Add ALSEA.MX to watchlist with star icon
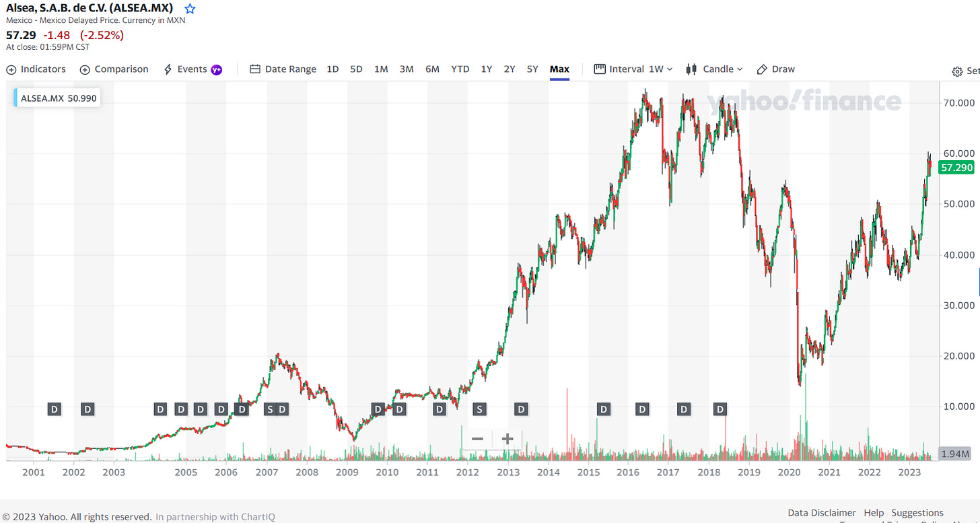The image size is (980, 523). click(190, 9)
